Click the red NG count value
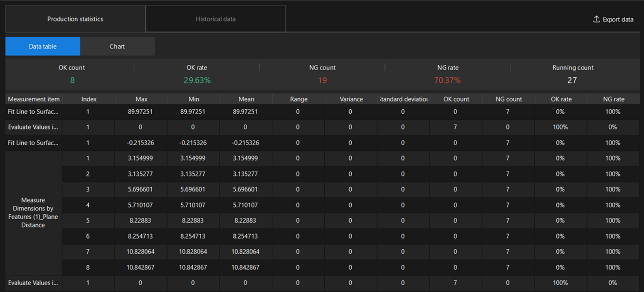644x292 pixels. [322, 80]
